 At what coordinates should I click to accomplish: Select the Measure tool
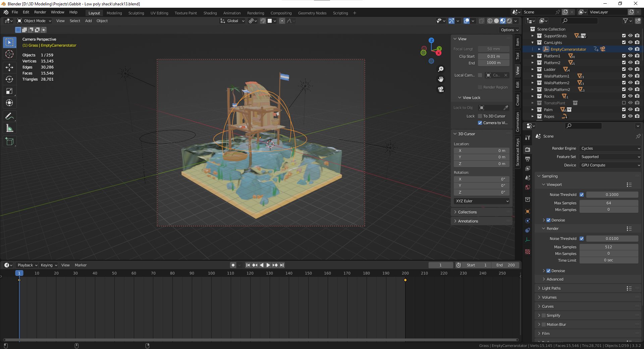pos(9,128)
